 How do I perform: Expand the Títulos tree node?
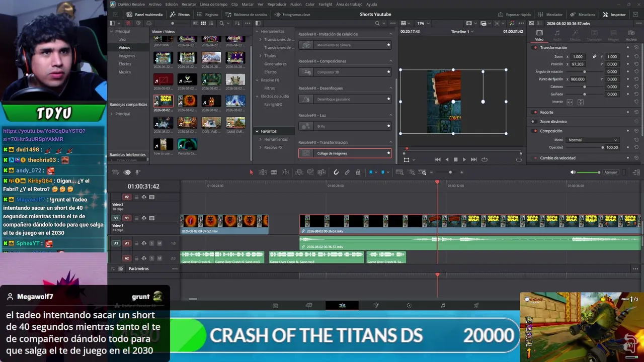pyautogui.click(x=261, y=56)
